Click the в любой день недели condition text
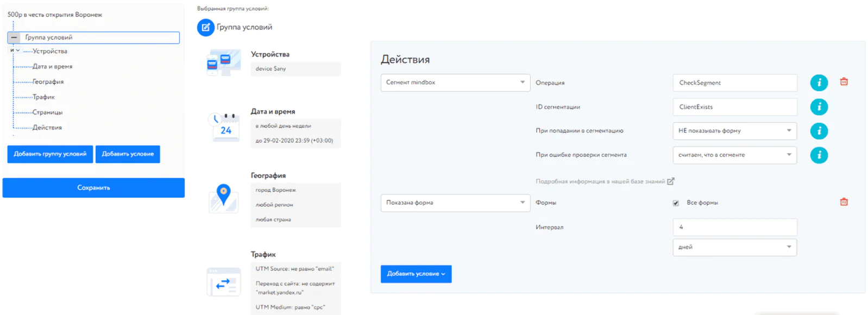This screenshot has height=315, width=868. click(x=283, y=126)
